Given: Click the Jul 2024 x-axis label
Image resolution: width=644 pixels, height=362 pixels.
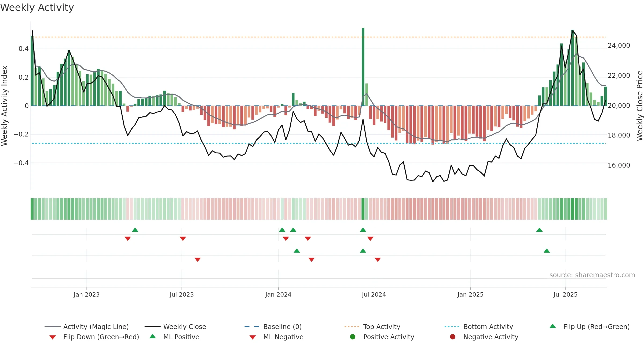Looking at the screenshot, I should [x=374, y=294].
